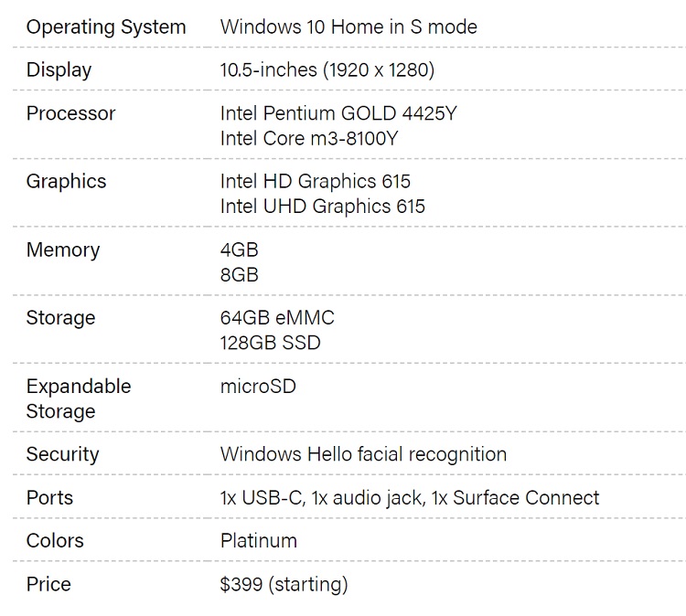Select Windows 10 Home in S mode text
The width and height of the screenshot is (686, 616).
pyautogui.click(x=348, y=27)
